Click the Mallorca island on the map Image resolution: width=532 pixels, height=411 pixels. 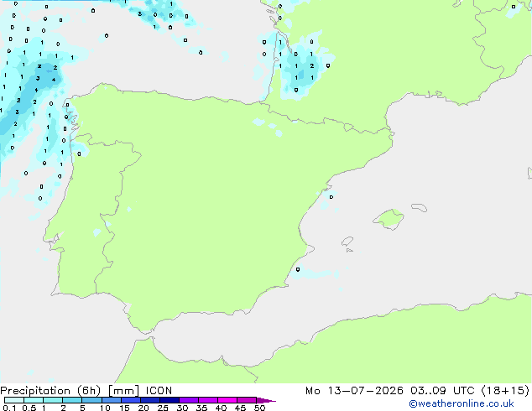pyautogui.click(x=389, y=219)
